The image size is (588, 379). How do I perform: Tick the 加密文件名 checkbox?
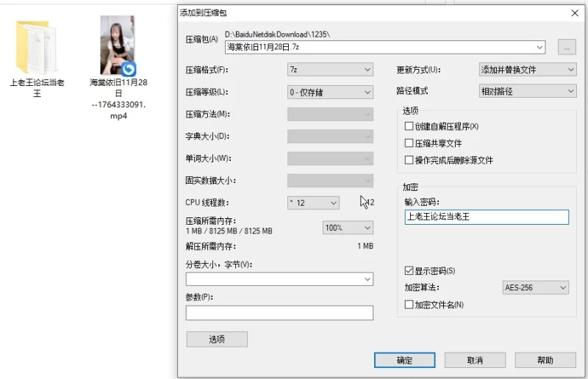[409, 304]
